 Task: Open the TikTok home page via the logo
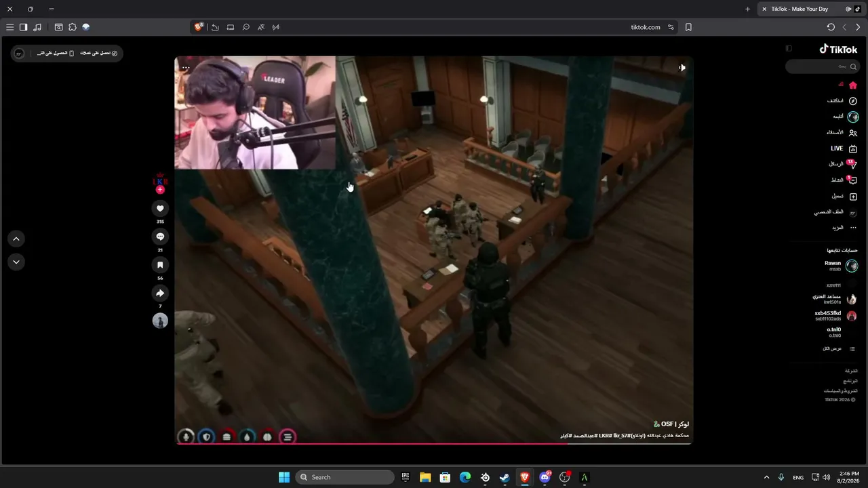click(839, 49)
